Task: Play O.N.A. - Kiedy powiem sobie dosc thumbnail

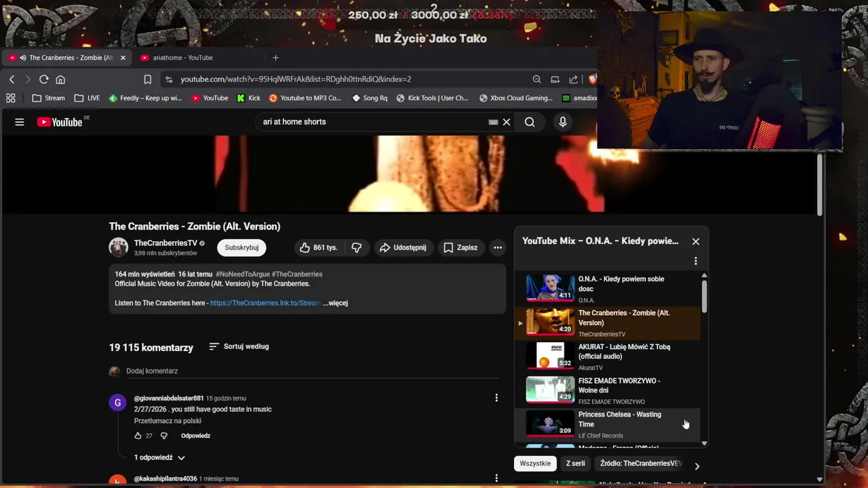Action: point(550,287)
